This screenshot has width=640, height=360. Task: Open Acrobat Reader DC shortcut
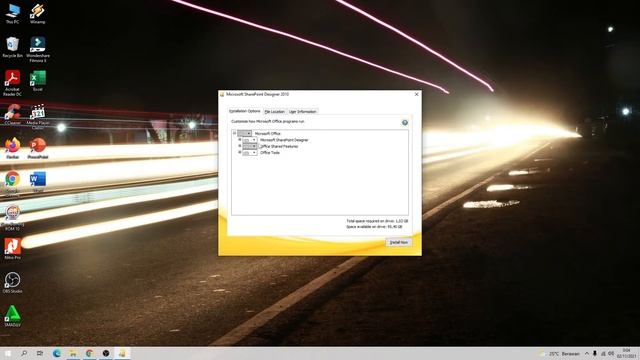pyautogui.click(x=13, y=83)
